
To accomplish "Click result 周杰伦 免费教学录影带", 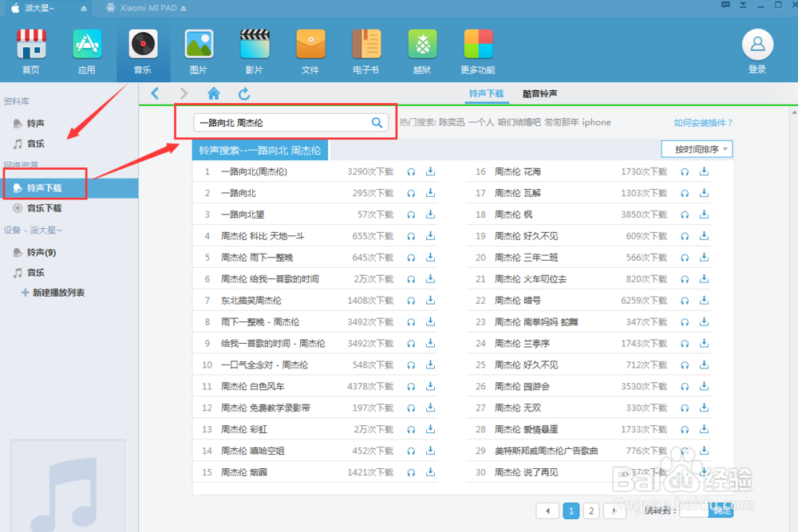I will click(x=265, y=408).
